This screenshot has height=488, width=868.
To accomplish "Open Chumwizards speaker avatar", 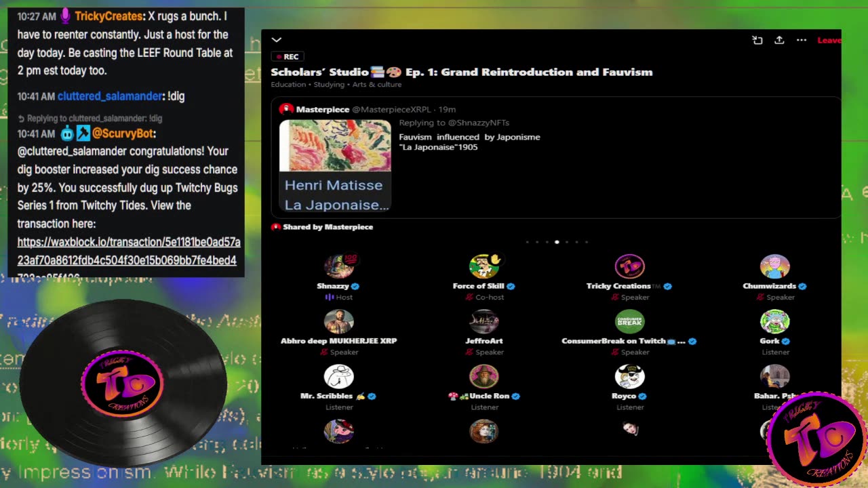I will [x=774, y=266].
